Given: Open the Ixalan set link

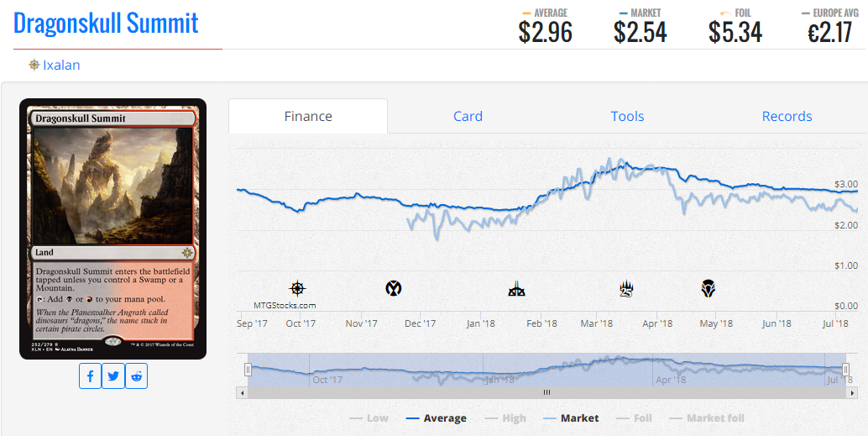Looking at the screenshot, I should (x=61, y=65).
